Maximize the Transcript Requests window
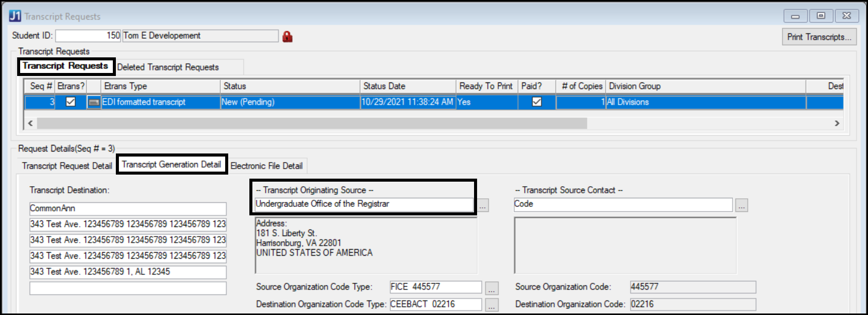The image size is (868, 315). 821,16
